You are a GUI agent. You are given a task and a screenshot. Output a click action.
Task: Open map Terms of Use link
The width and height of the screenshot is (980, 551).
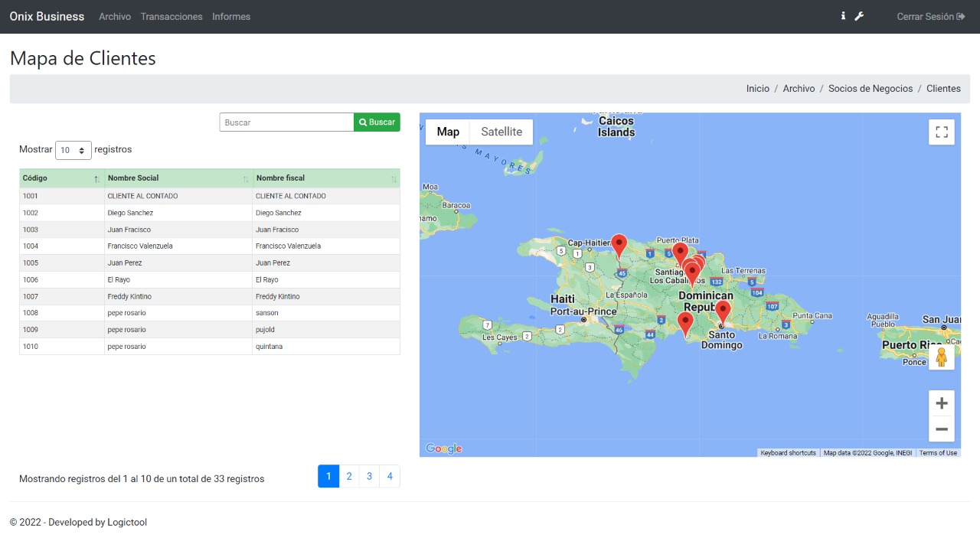[938, 453]
